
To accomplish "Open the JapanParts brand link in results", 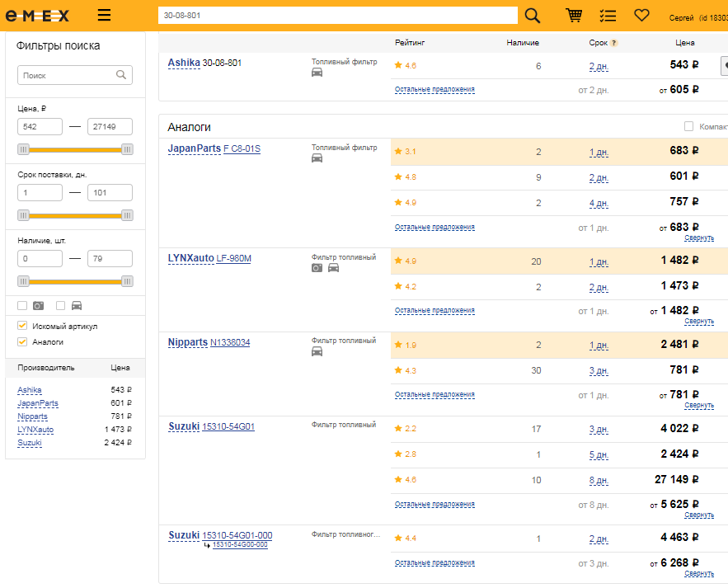I will click(194, 148).
